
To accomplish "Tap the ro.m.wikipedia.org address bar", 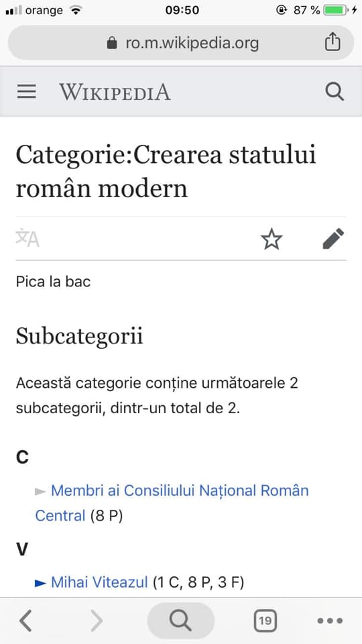I will pyautogui.click(x=180, y=43).
